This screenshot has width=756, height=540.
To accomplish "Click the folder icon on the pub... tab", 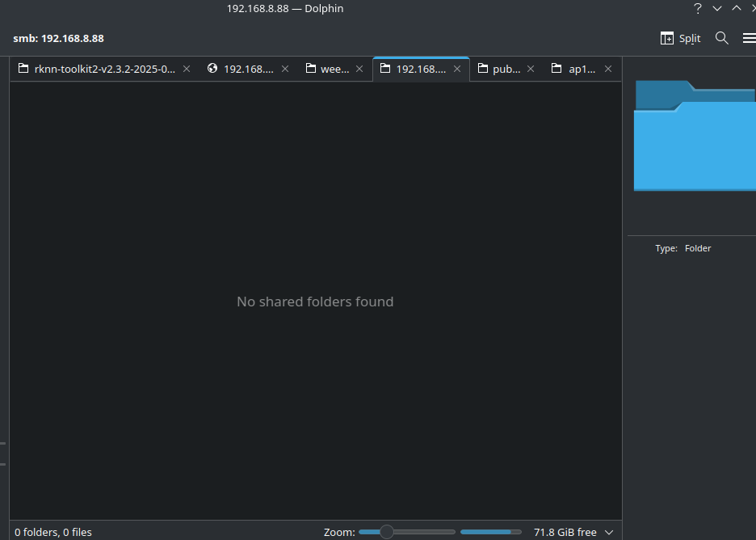I will (x=483, y=68).
